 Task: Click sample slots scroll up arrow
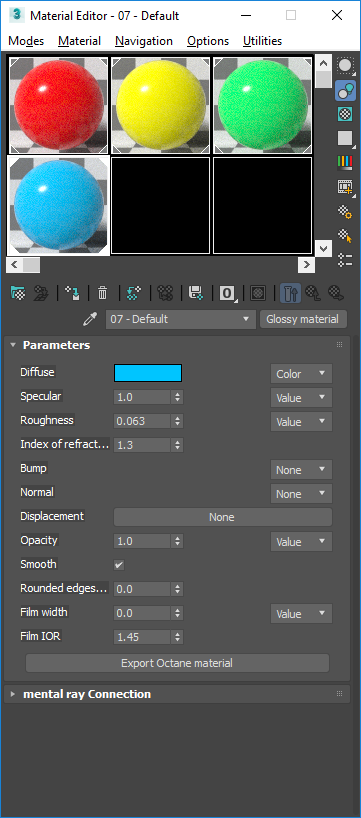323,64
